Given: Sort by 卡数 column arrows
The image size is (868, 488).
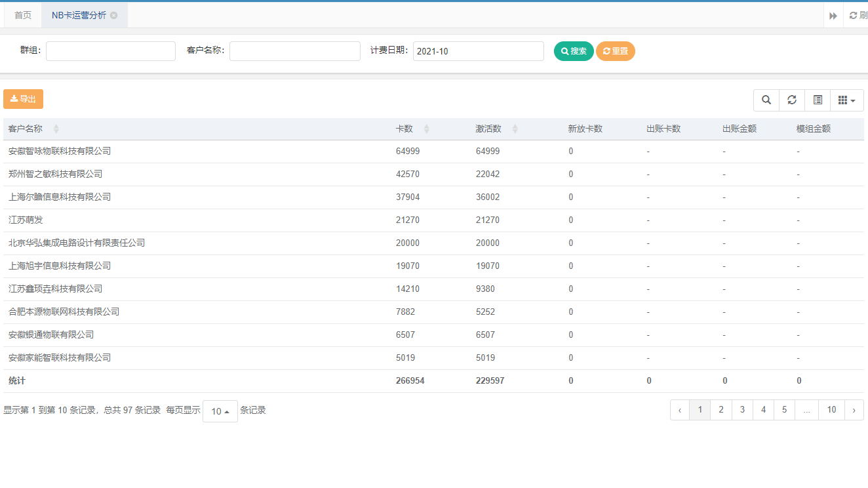Looking at the screenshot, I should 427,129.
